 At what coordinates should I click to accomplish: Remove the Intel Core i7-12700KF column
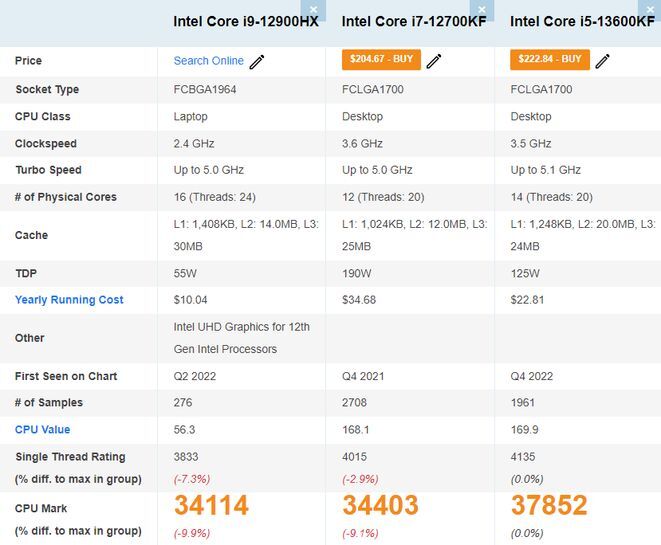click(x=483, y=9)
